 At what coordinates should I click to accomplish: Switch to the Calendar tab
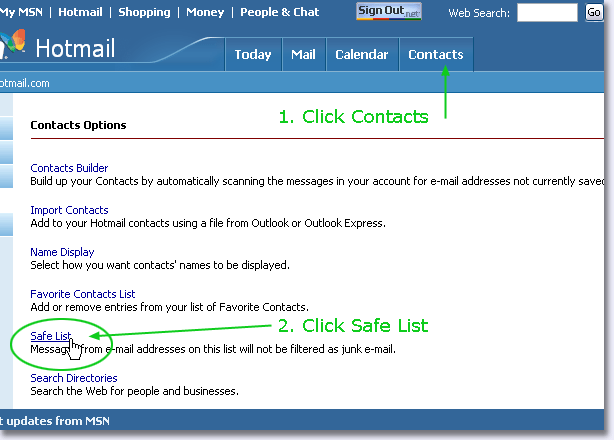click(362, 54)
